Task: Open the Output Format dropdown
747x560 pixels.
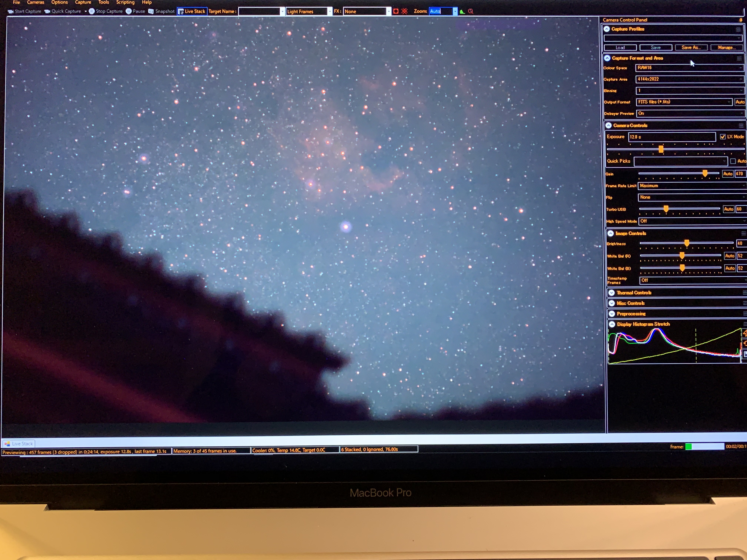Action: click(x=684, y=102)
